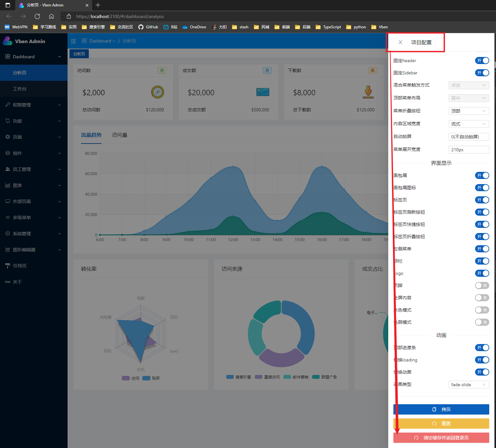This screenshot has width=496, height=448.
Task: Toggle the logo display switch
Action: (482, 273)
